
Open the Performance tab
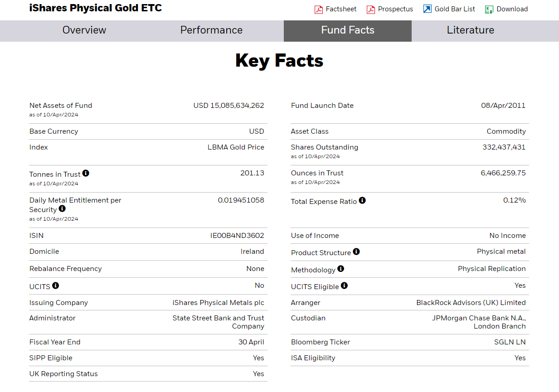(211, 30)
